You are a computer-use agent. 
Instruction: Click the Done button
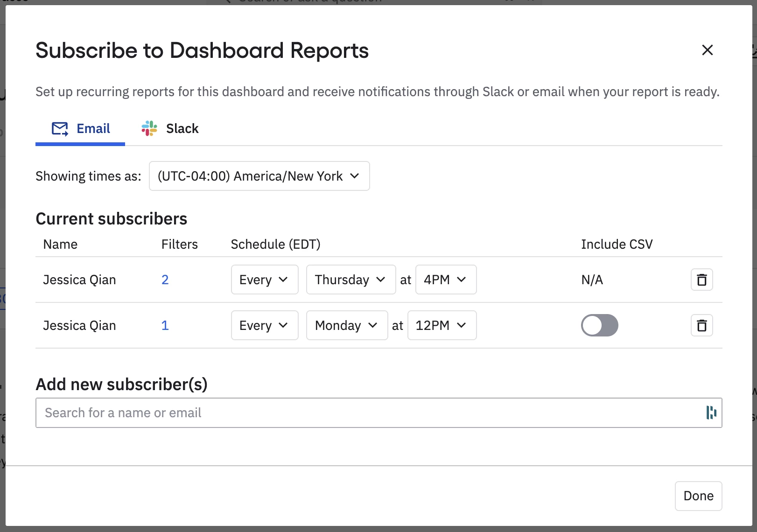698,496
